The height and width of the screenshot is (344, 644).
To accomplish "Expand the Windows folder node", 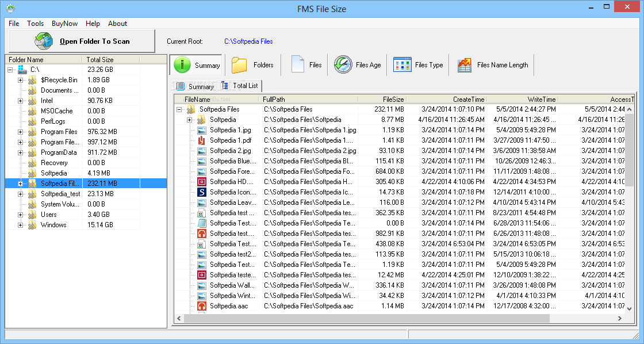I will (21, 225).
